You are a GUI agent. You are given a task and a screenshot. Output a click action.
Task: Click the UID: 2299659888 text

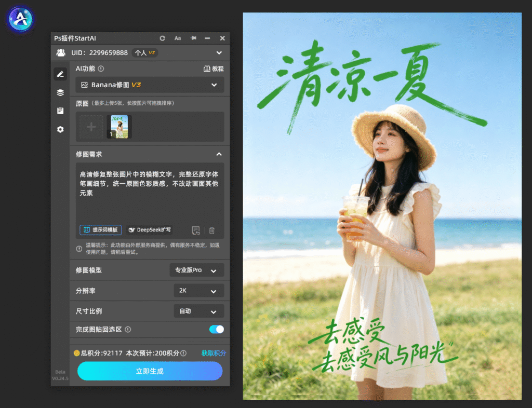click(99, 53)
